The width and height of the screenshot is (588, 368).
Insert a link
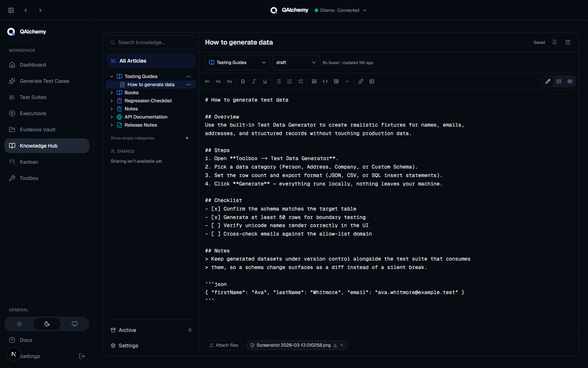361,81
